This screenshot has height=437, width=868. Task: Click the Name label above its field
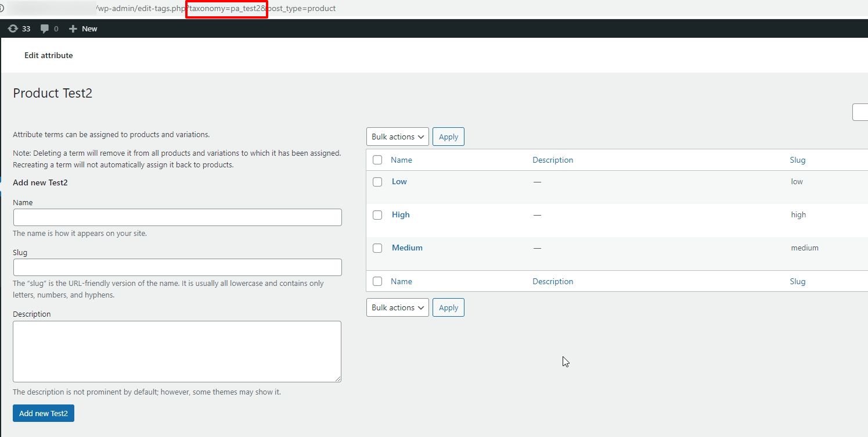click(x=23, y=203)
